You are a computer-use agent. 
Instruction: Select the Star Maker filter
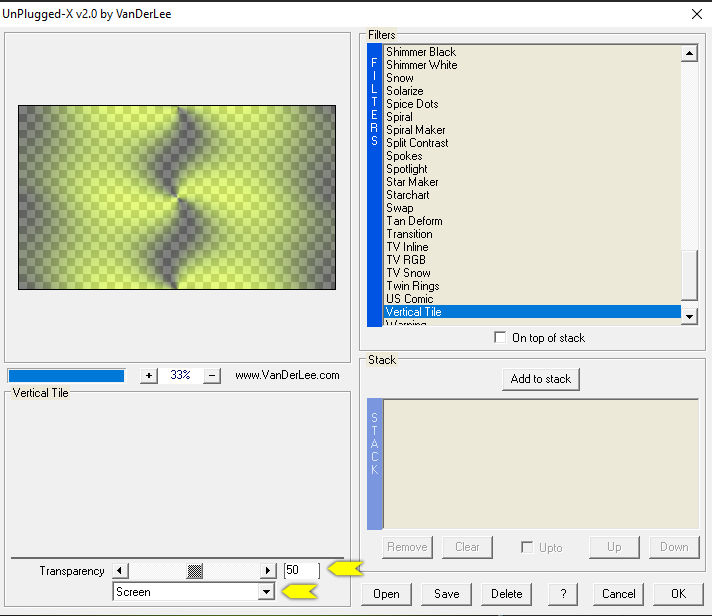[412, 182]
